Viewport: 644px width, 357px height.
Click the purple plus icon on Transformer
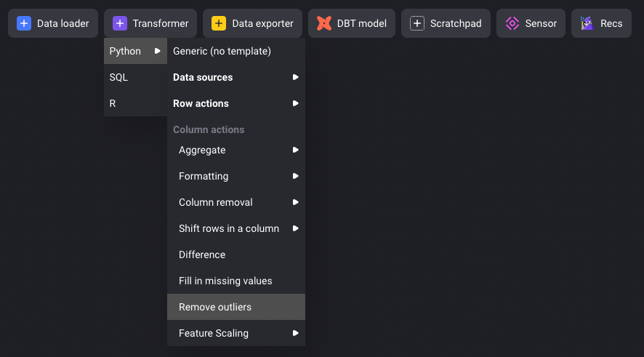tap(120, 23)
